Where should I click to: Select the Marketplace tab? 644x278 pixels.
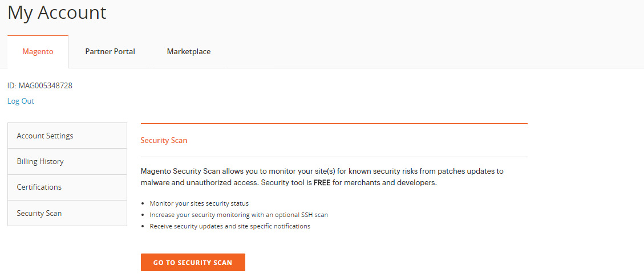coord(188,52)
